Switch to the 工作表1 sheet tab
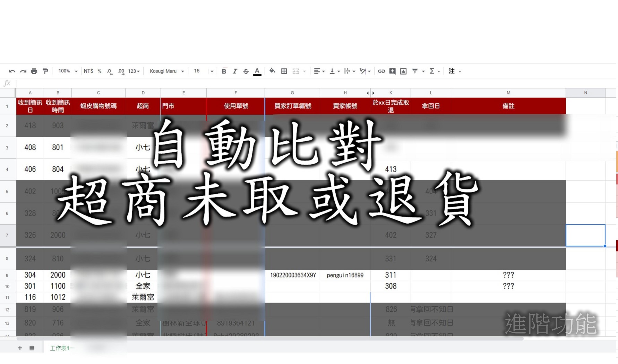Image resolution: width=618 pixels, height=364 pixels. point(59,348)
